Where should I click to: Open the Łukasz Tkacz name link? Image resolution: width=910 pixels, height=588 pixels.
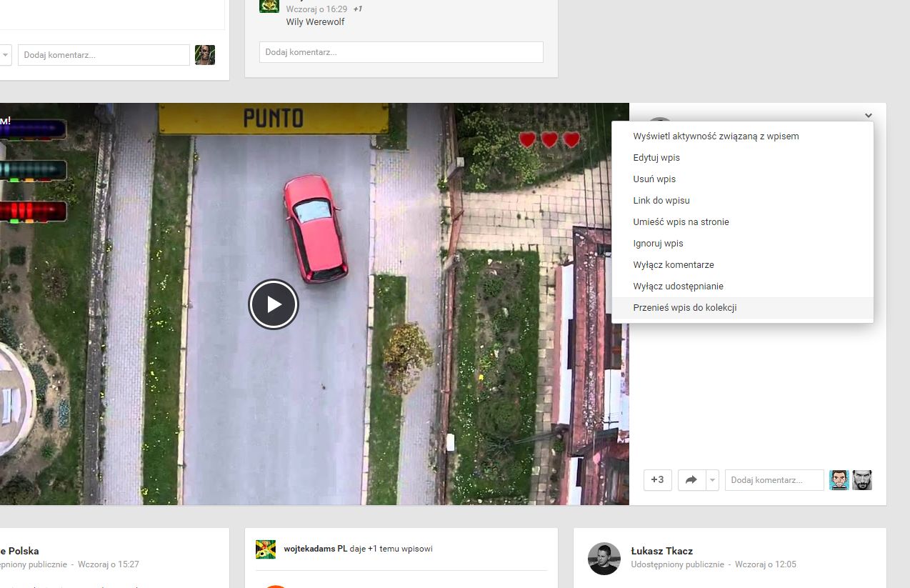[661, 551]
